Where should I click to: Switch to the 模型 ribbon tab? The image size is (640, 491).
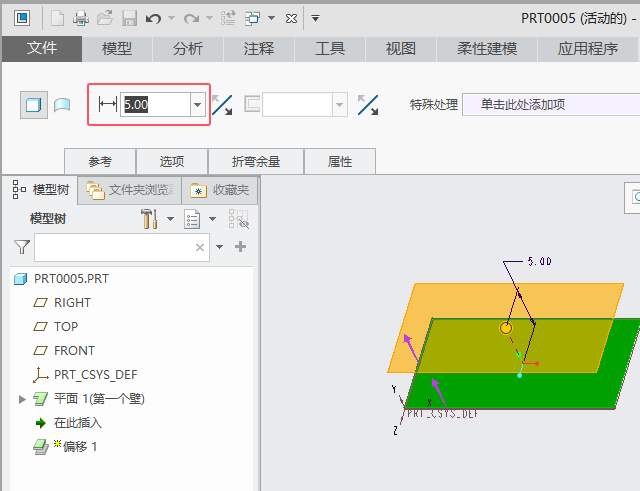117,49
